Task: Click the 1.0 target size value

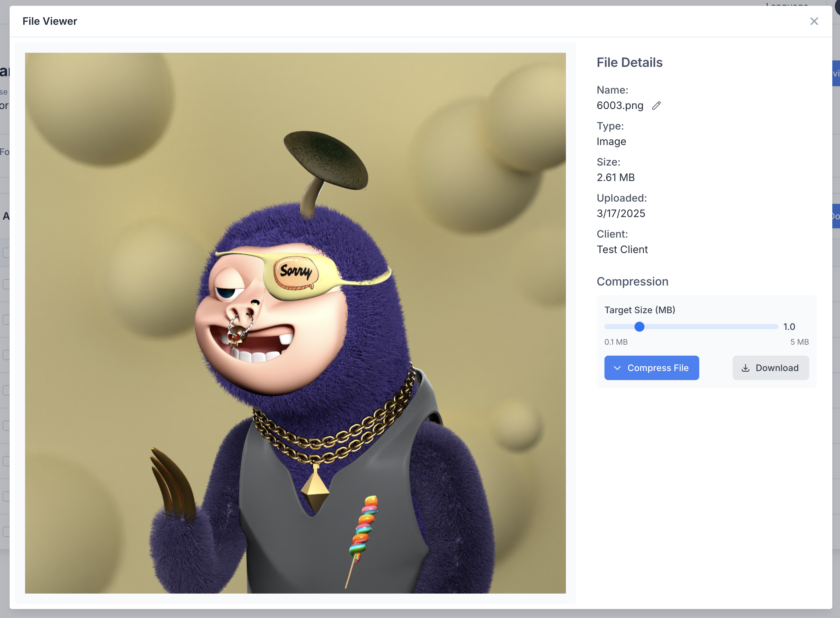Action: [x=789, y=327]
